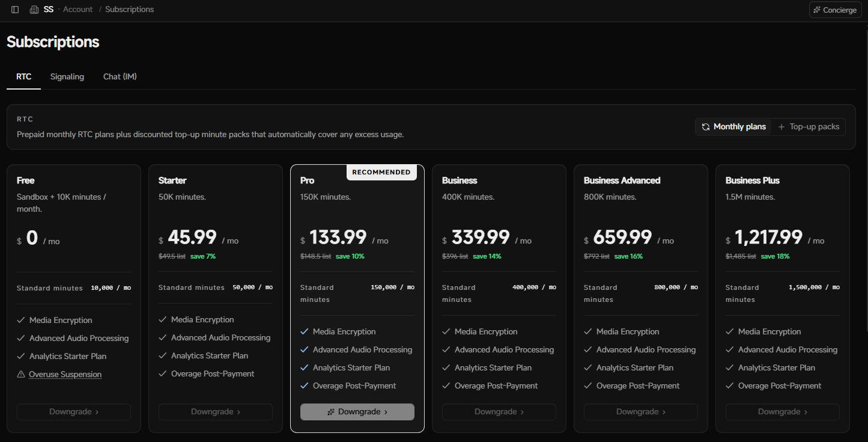
Task: Click the "50K minutes." Starter description
Action: click(x=184, y=197)
